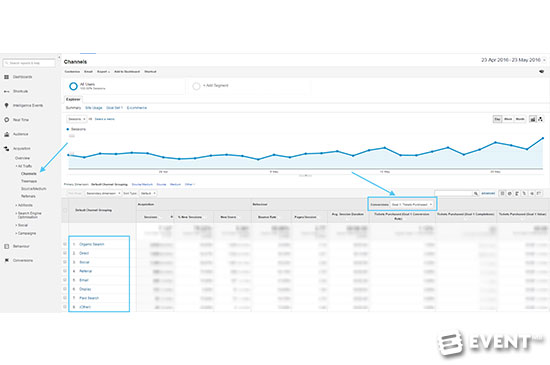Open Real Time via its clock icon
The width and height of the screenshot is (550, 365).
coord(6,120)
